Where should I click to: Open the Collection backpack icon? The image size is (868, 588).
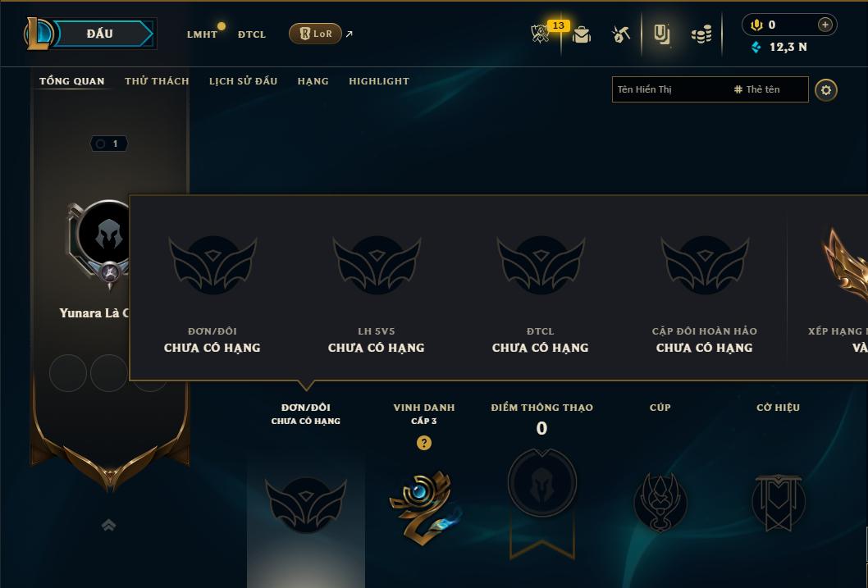pos(581,34)
